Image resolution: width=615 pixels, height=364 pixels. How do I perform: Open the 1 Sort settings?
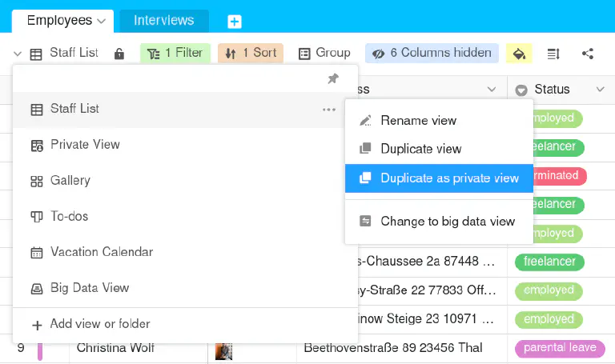point(251,54)
